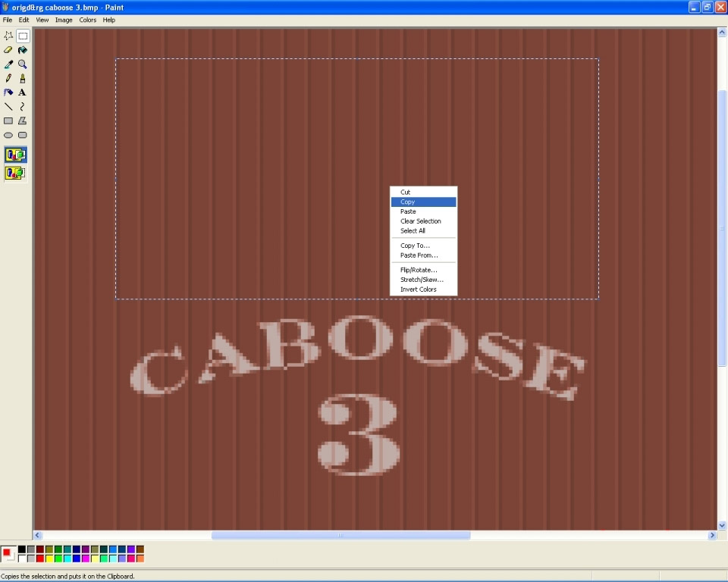Enable transparent selection mode option
Image resolution: width=728 pixels, height=582 pixels.
[x=16, y=173]
